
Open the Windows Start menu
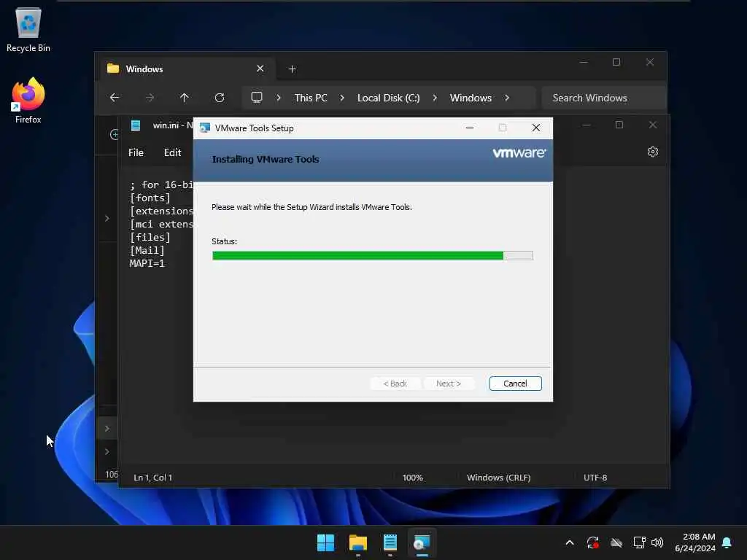tap(325, 542)
